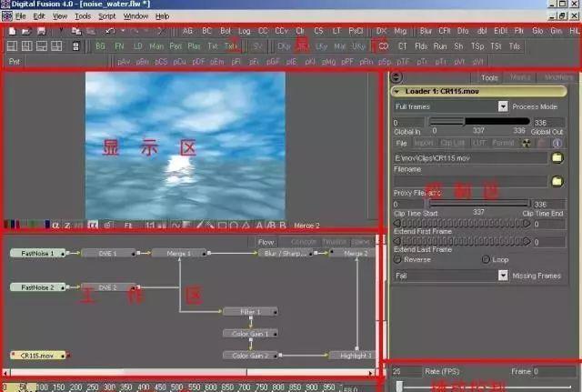582x392 pixels.
Task: Click the radioactive icon in Loader tabs
Action: point(527,143)
